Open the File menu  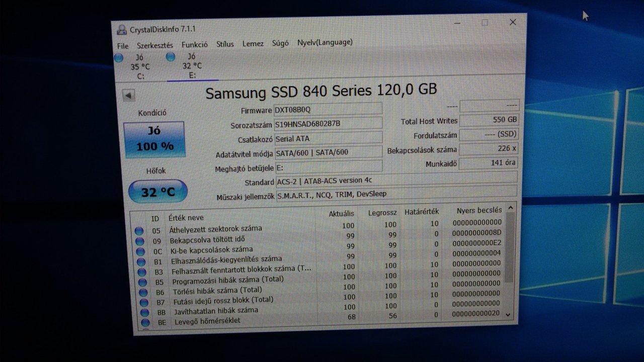point(123,46)
